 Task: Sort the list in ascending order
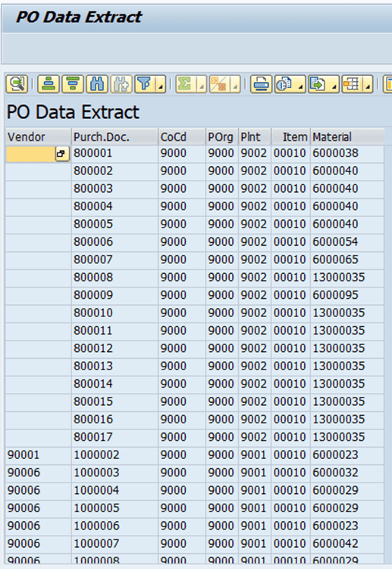tap(49, 84)
